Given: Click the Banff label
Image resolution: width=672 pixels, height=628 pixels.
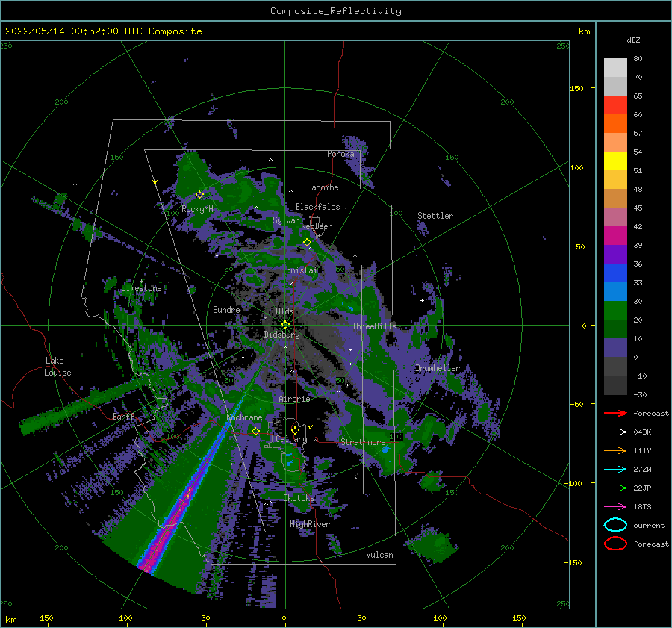Looking at the screenshot, I should [123, 417].
